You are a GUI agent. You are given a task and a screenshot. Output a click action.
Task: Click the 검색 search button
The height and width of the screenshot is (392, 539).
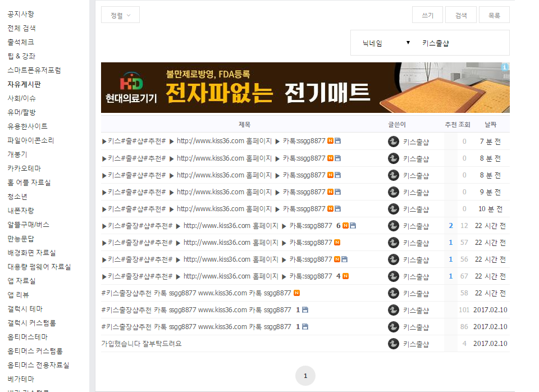coord(460,15)
